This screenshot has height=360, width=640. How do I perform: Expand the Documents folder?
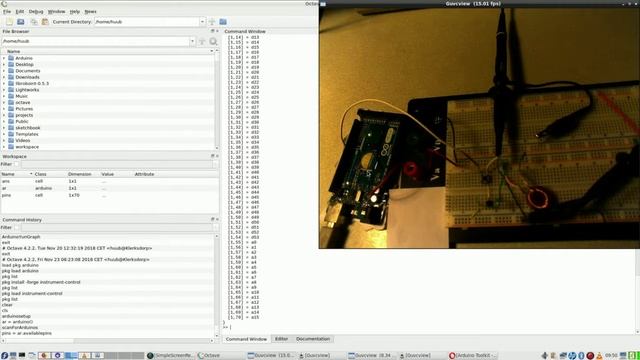click(4, 71)
